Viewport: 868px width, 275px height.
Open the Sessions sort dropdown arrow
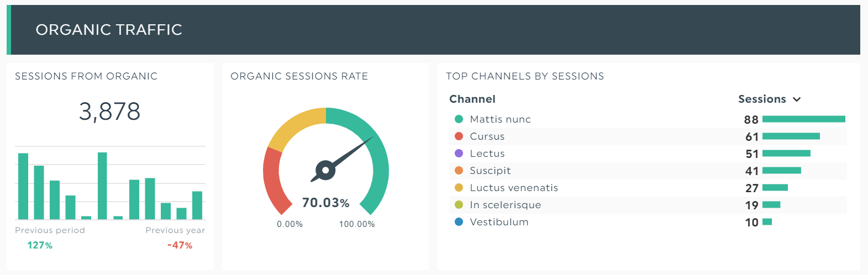(x=797, y=99)
